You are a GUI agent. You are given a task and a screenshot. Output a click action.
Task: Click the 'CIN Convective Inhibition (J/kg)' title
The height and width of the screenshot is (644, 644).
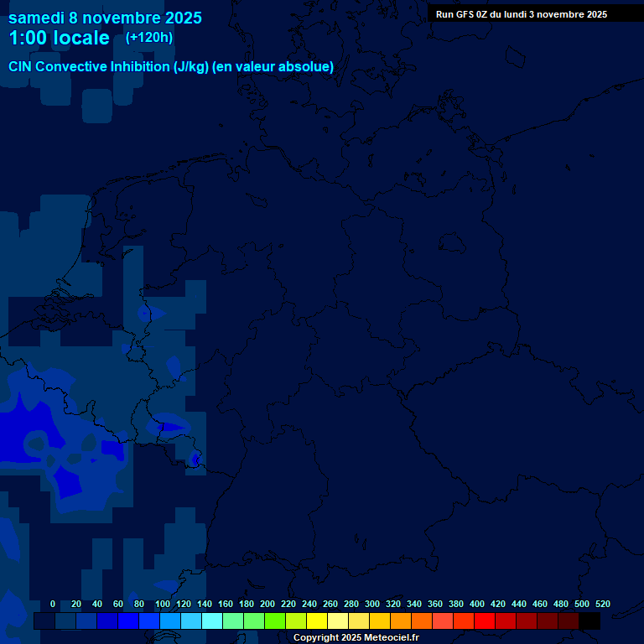[109, 66]
